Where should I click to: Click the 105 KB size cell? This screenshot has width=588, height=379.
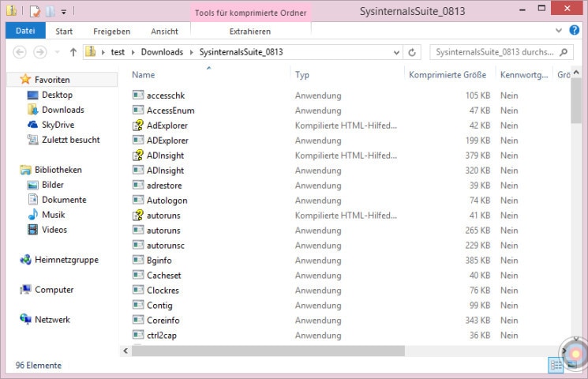click(x=478, y=96)
